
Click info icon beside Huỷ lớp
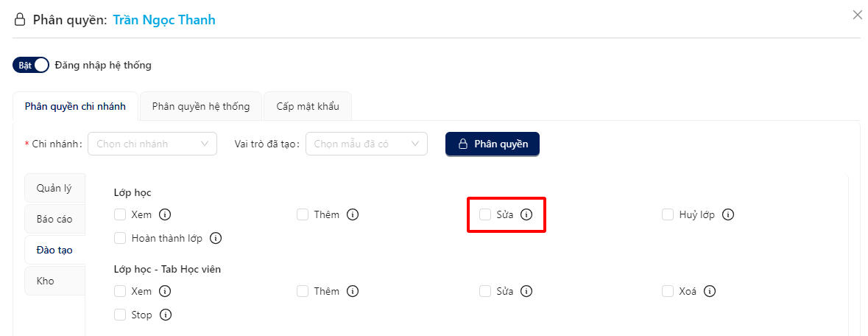point(728,214)
